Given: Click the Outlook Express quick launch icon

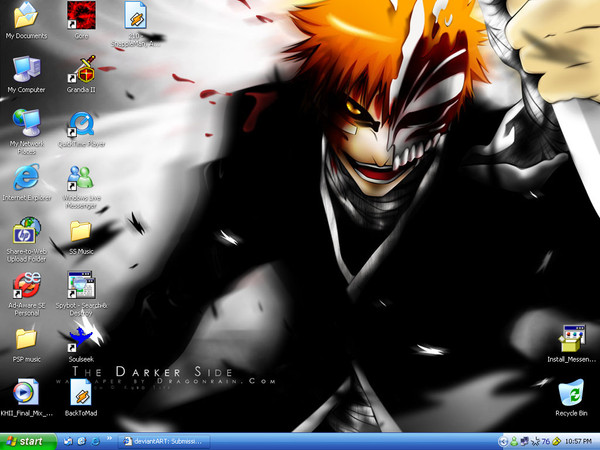Looking at the screenshot, I should pyautogui.click(x=68, y=442).
